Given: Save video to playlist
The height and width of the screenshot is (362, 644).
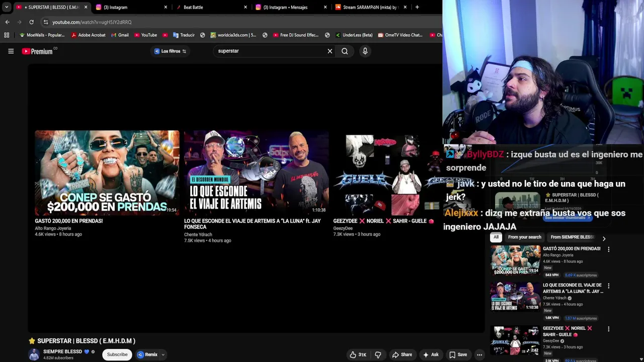Looking at the screenshot, I should (x=458, y=354).
